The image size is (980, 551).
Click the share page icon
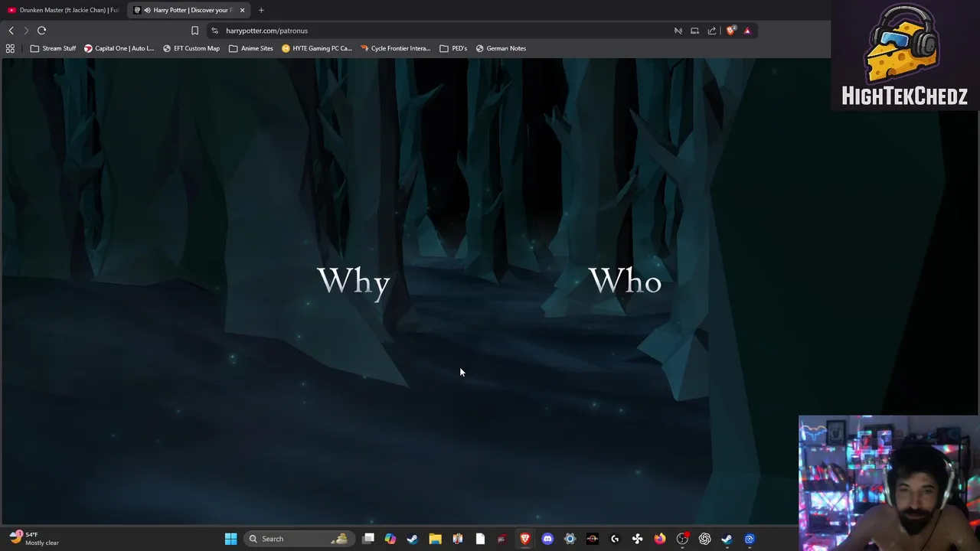pyautogui.click(x=711, y=31)
